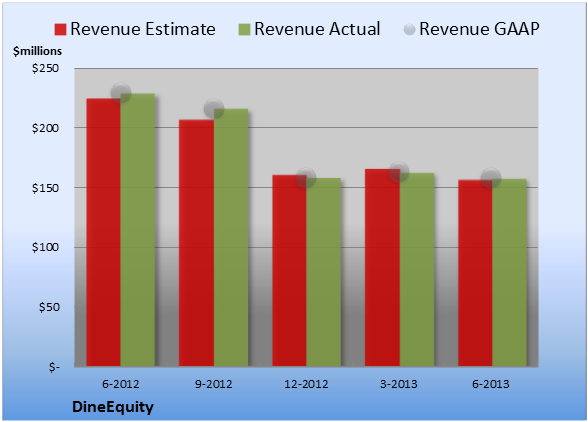Click the 6-2012 quarter label

point(121,384)
